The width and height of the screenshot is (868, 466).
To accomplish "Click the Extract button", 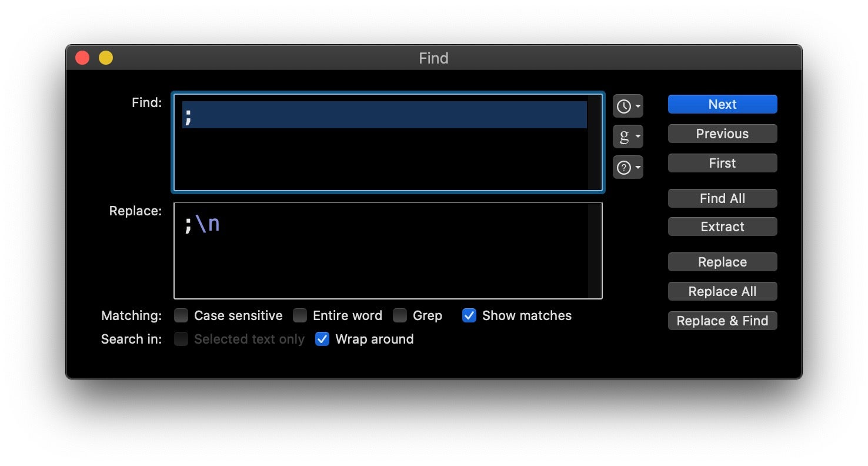I will pyautogui.click(x=722, y=227).
